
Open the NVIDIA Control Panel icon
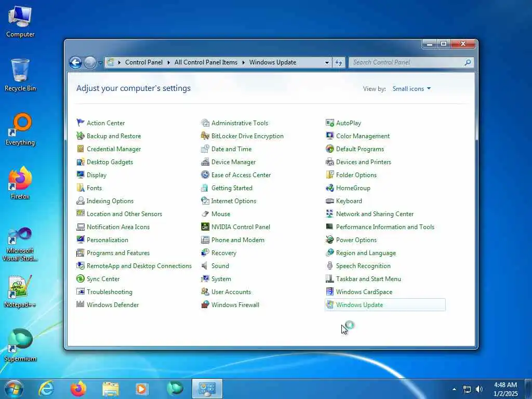[x=205, y=227]
